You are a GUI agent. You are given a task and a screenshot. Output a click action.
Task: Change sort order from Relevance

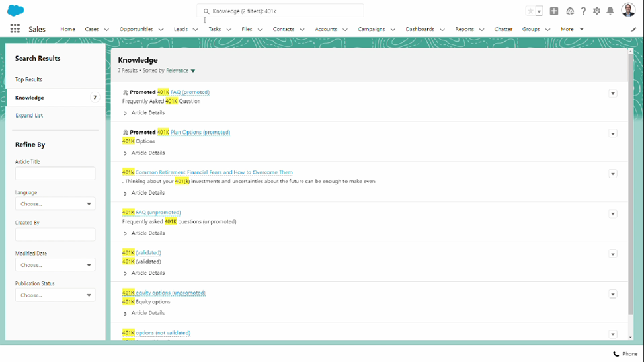pos(181,71)
